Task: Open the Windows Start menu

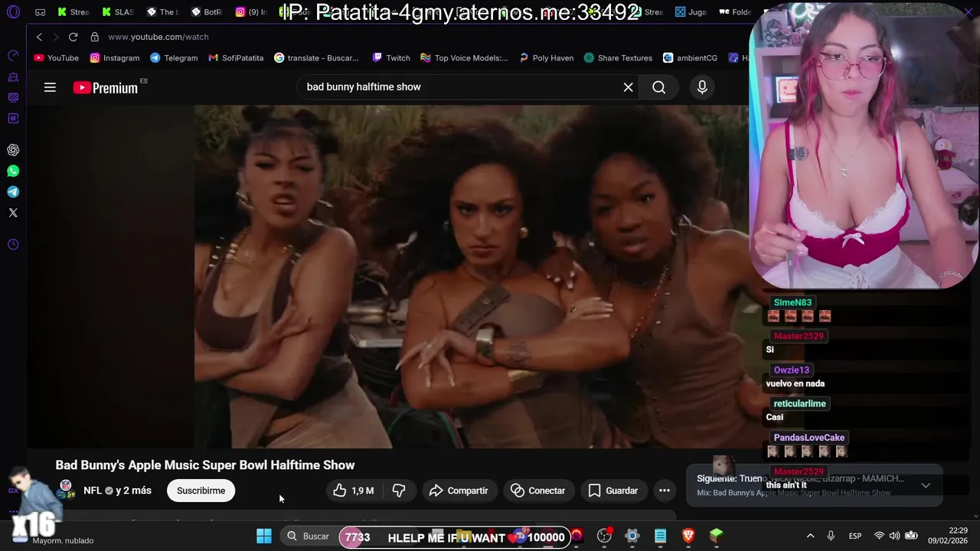Action: pos(264,536)
